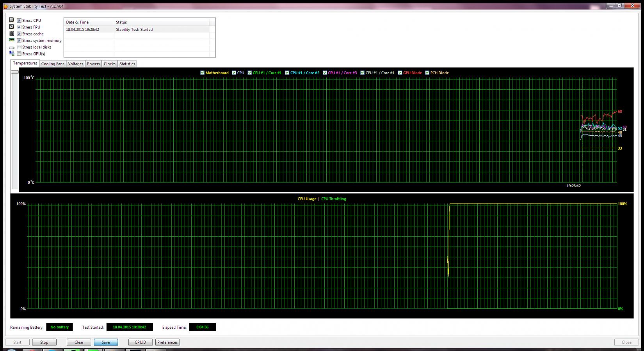Viewport: 644px width, 351px height.
Task: Turn off Stress system memory
Action: pyautogui.click(x=19, y=40)
